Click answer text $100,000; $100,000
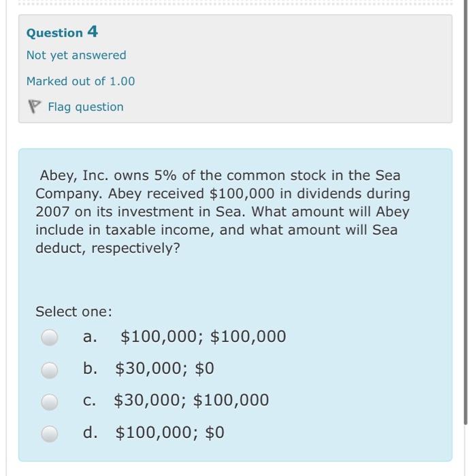 pos(204,337)
